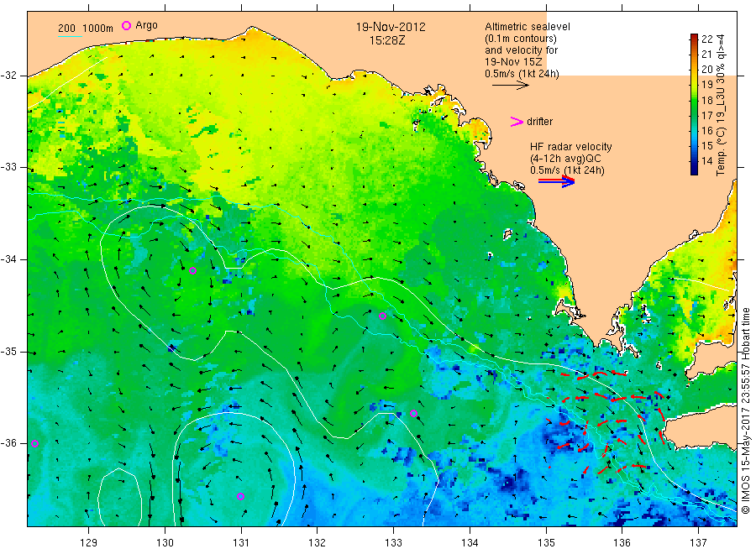This screenshot has width=756, height=554.
Task: Click the 134 longitude axis label
Action: [x=470, y=543]
